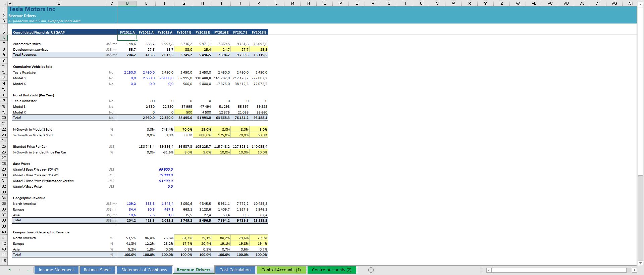644x275 pixels.
Task: Select column G header
Action: [184, 3]
